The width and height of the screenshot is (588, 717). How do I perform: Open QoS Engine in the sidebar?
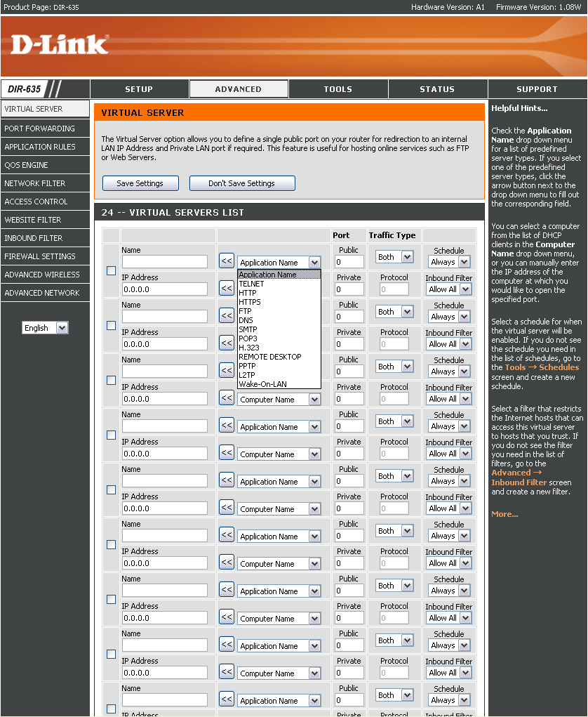[x=45, y=165]
